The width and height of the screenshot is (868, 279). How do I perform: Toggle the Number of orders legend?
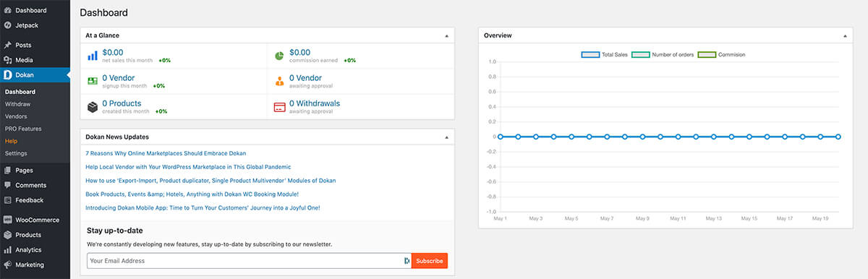pos(661,55)
